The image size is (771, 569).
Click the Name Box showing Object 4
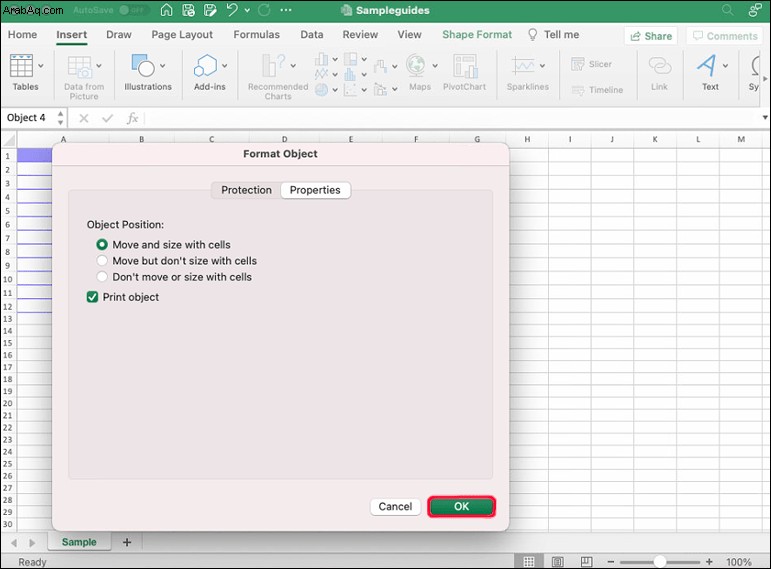click(29, 118)
